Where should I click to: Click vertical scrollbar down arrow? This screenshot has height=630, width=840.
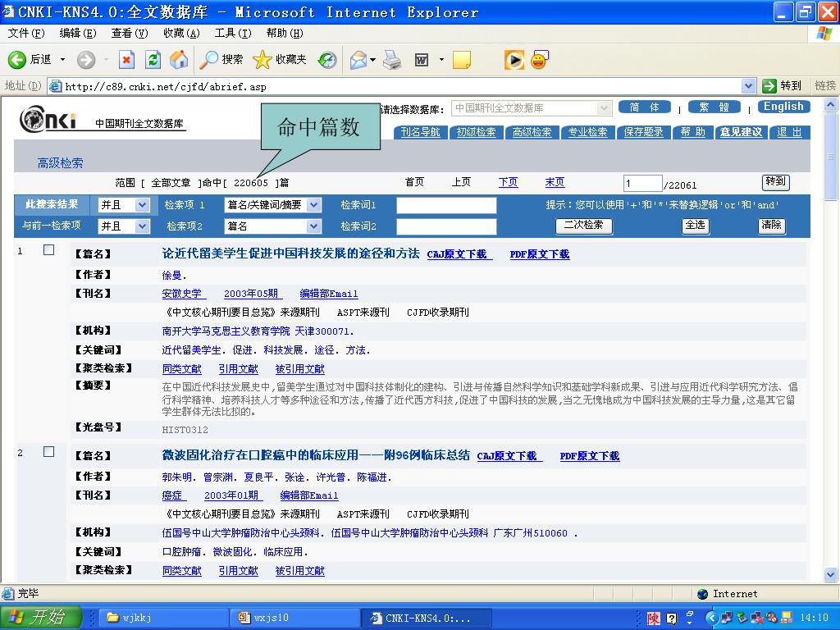click(x=831, y=575)
